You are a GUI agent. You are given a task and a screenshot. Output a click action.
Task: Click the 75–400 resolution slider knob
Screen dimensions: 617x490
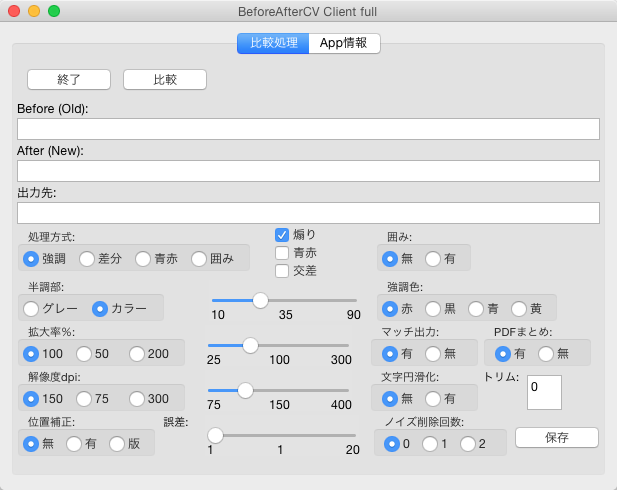coord(246,390)
